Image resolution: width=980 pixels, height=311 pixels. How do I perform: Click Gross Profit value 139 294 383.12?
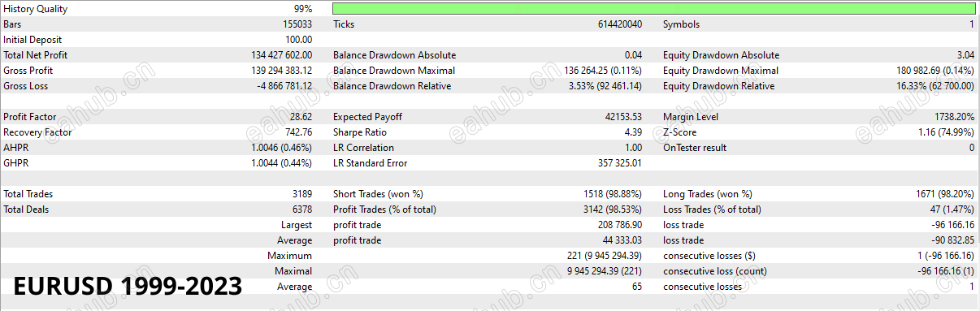[x=281, y=71]
